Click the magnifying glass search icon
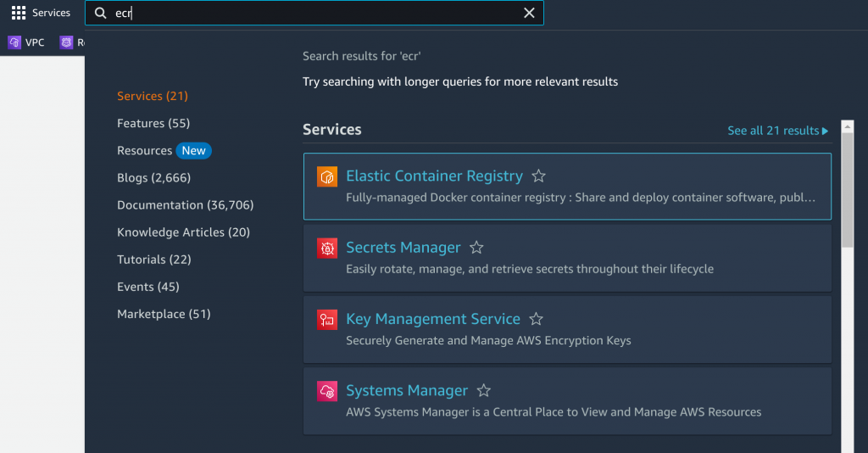The image size is (868, 453). (101, 13)
